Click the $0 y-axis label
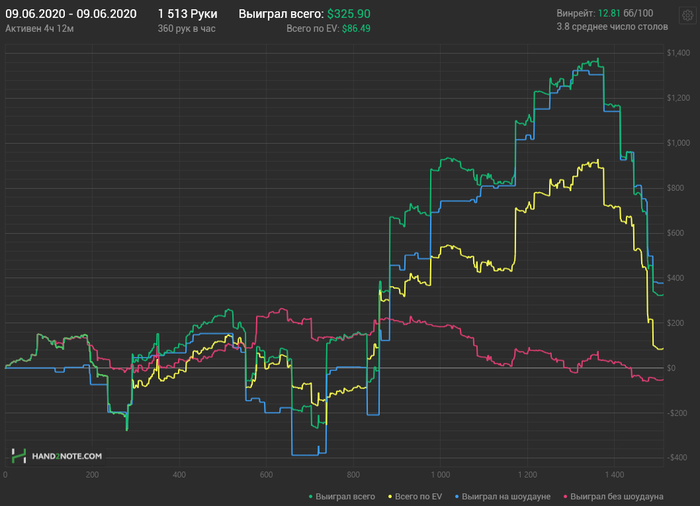This screenshot has height=506, width=700. pyautogui.click(x=671, y=368)
